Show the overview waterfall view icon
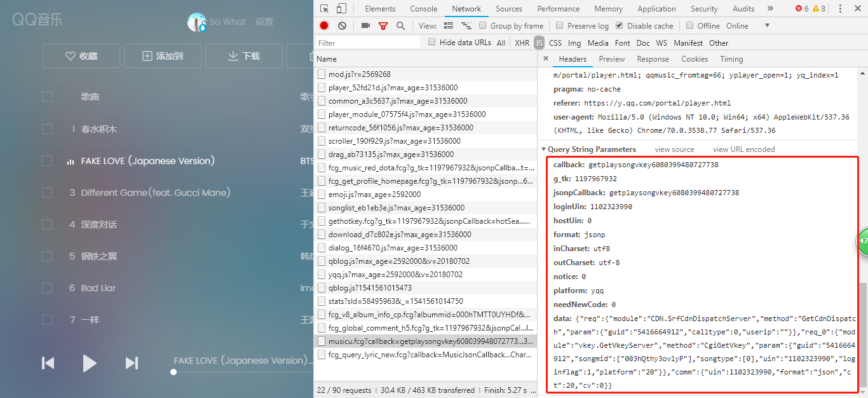The image size is (868, 398). click(x=466, y=26)
